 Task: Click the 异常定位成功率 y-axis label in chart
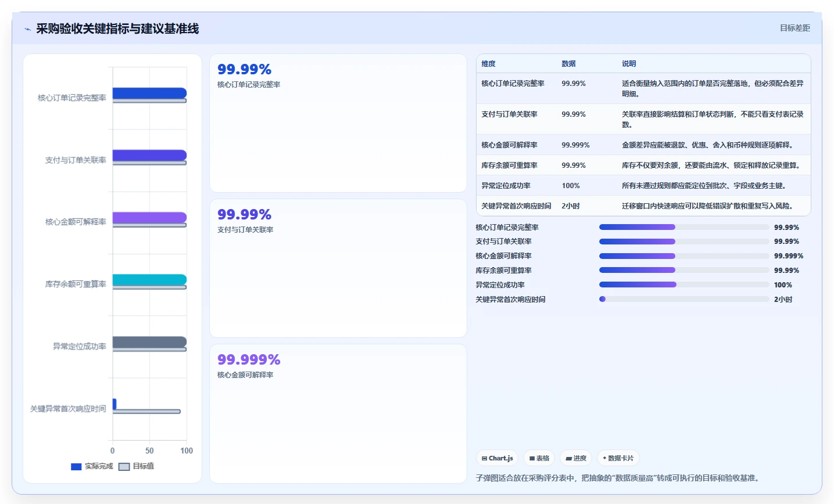coord(80,346)
